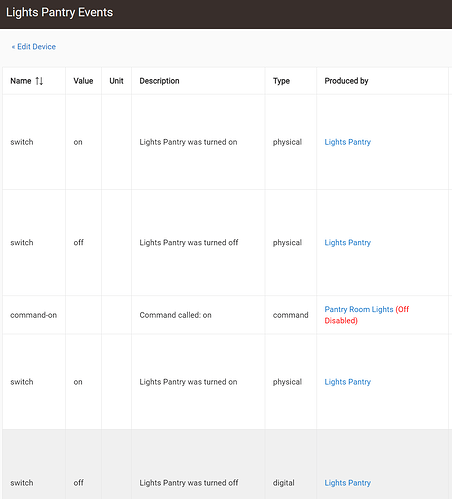
Task: Go back via the Edit Device link
Action: pyautogui.click(x=34, y=47)
